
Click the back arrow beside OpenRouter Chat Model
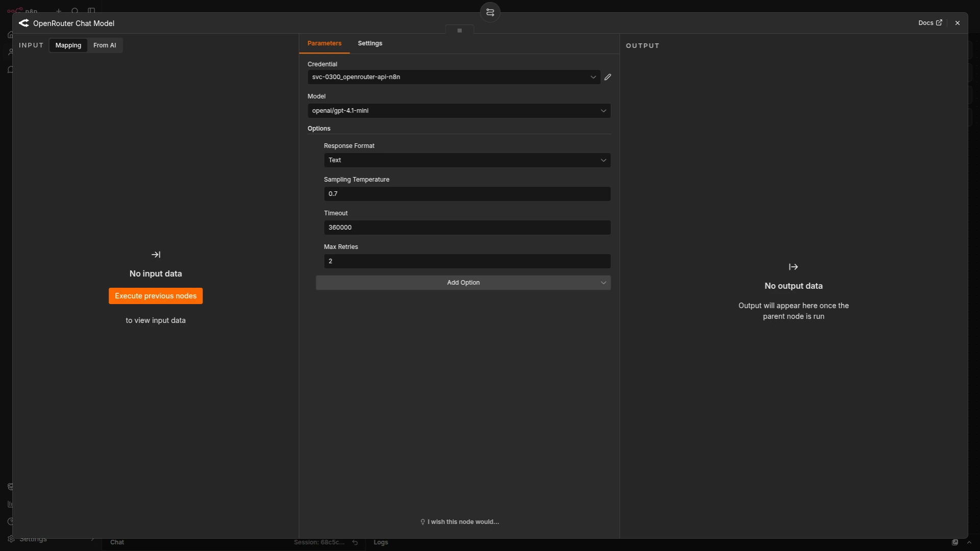pos(23,23)
